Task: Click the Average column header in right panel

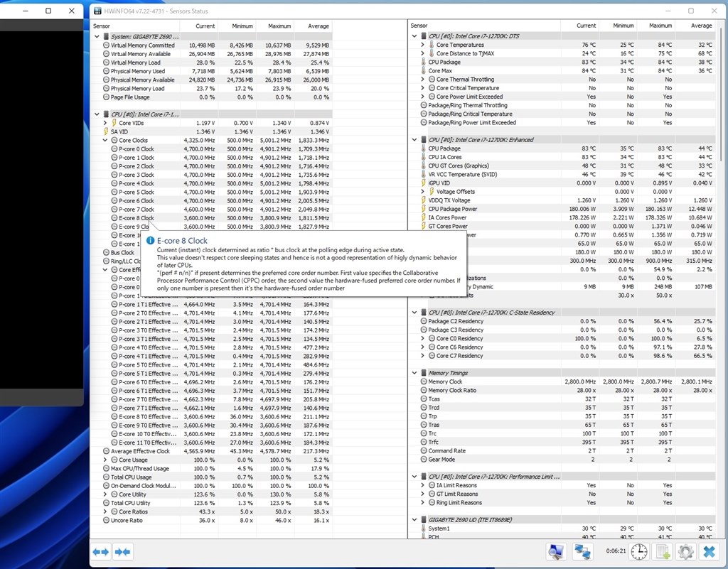Action: pyautogui.click(x=701, y=26)
